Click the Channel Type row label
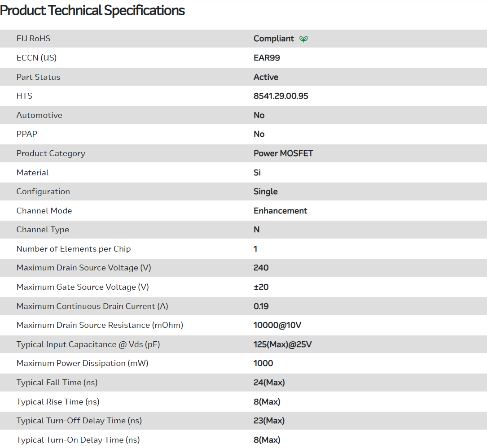The image size is (487, 448). [x=43, y=230]
